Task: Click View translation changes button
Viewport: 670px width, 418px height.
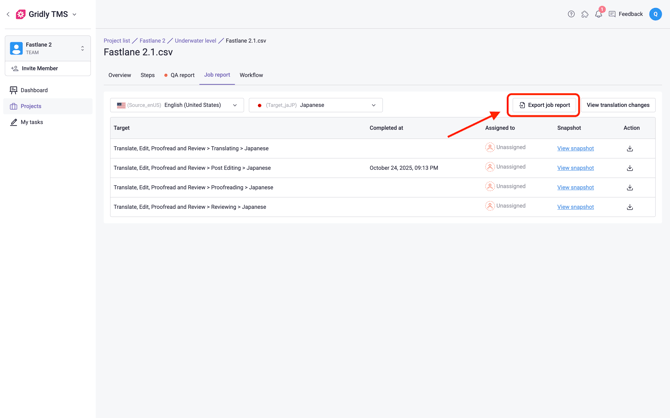Action: 617,105
